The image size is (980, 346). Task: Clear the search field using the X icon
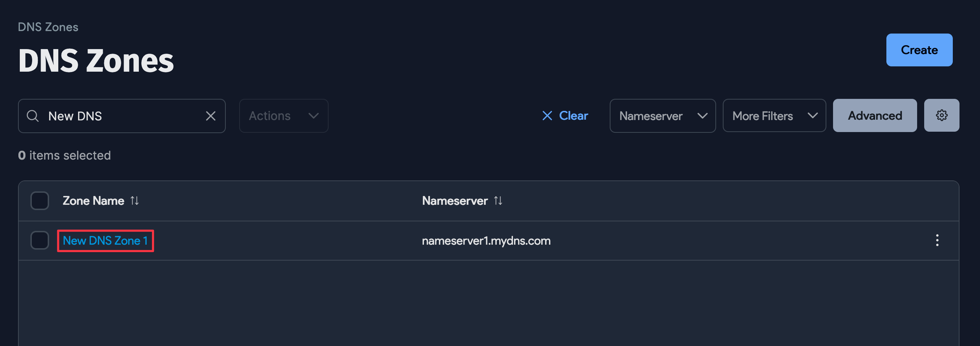pyautogui.click(x=211, y=116)
